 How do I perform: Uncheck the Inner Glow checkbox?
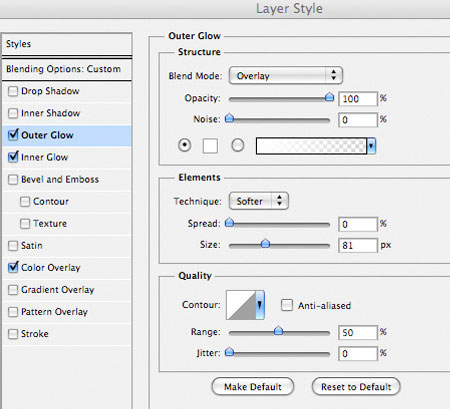(13, 157)
